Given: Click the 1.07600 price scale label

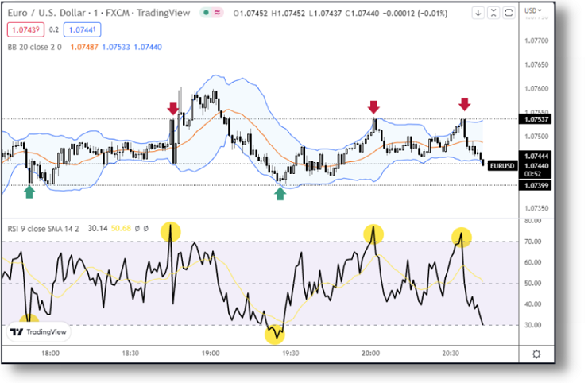Looking at the screenshot, I should [536, 88].
